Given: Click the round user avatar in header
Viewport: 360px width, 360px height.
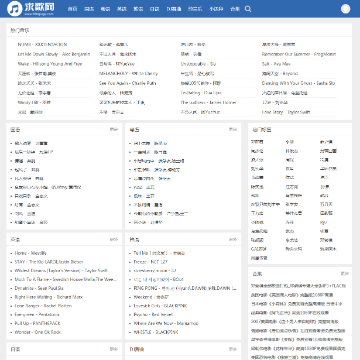Looking at the screenshot, I should (346, 9).
